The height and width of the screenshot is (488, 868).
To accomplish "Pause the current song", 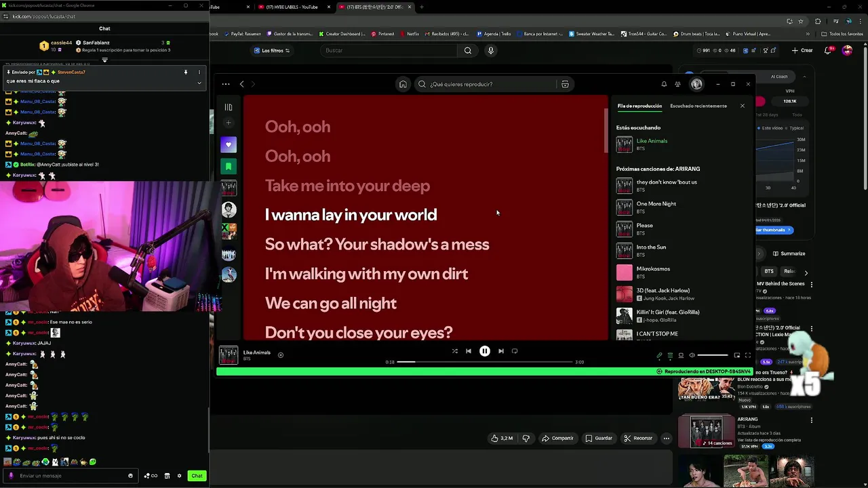I will (x=485, y=351).
